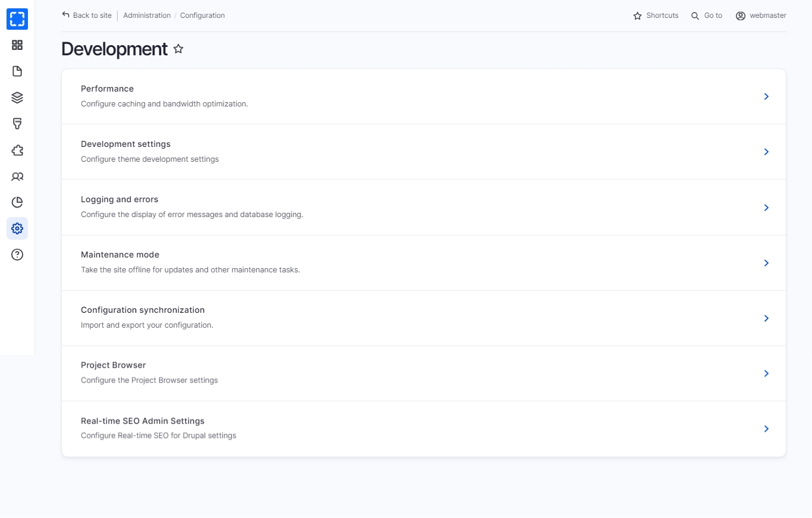This screenshot has height=518, width=812.
Task: Click chevron on Real-time SEO Admin Settings
Action: [766, 429]
